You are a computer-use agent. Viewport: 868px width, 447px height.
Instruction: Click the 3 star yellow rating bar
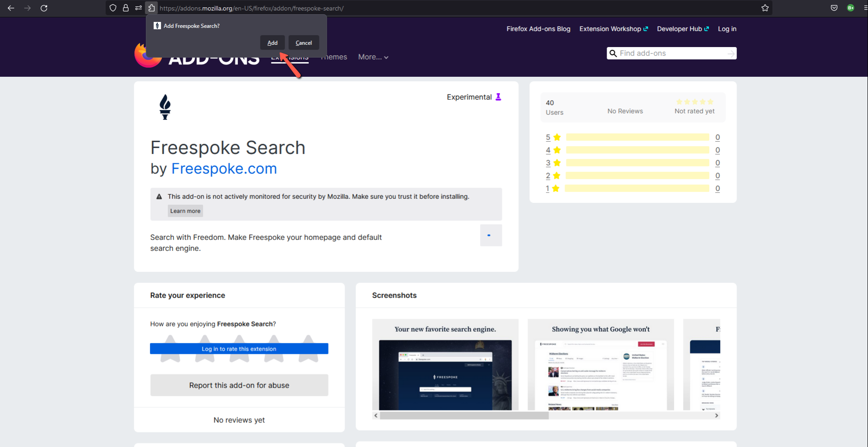637,163
